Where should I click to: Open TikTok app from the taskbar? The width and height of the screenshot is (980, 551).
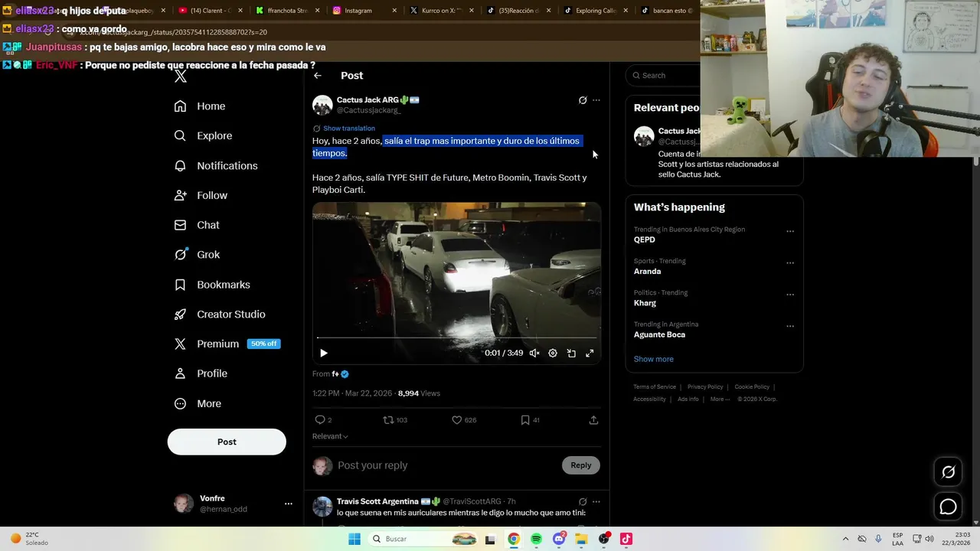click(x=626, y=539)
